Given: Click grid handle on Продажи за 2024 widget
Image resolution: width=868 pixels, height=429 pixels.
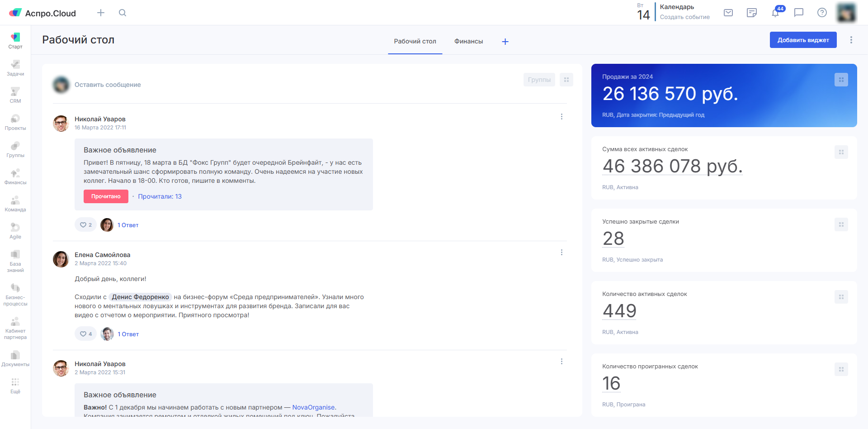Looking at the screenshot, I should tap(841, 80).
